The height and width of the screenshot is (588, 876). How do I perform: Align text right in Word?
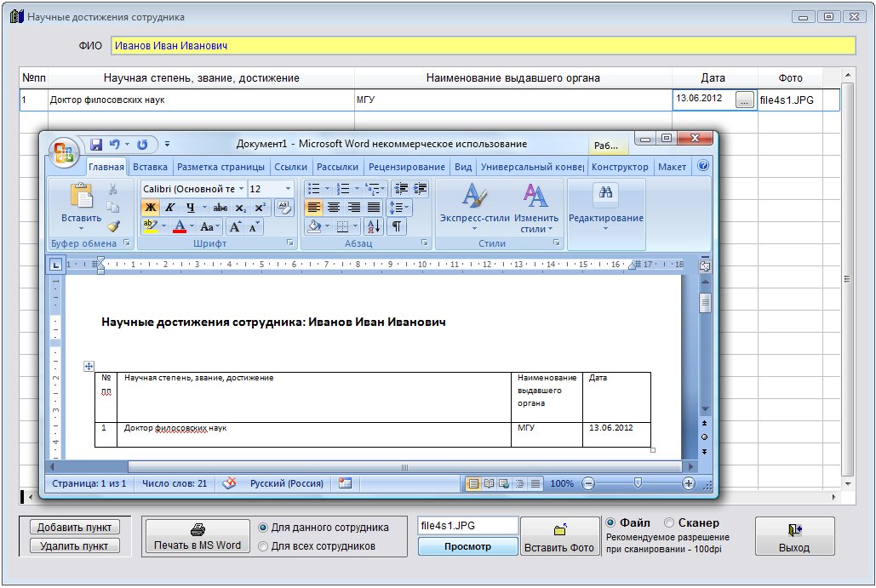353,208
